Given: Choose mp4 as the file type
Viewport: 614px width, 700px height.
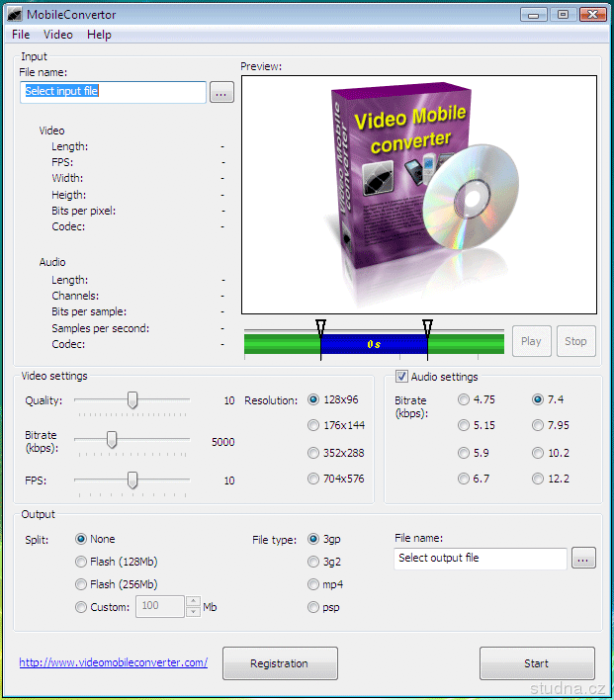Looking at the screenshot, I should [314, 584].
